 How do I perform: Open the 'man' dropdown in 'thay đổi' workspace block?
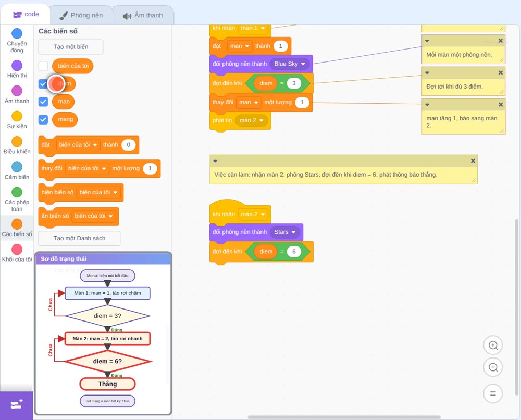249,102
